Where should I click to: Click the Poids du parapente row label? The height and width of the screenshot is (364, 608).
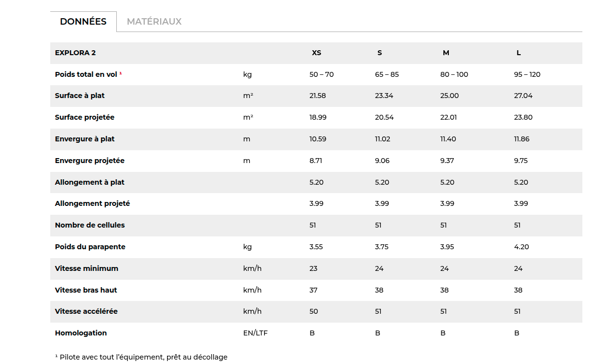(x=90, y=247)
